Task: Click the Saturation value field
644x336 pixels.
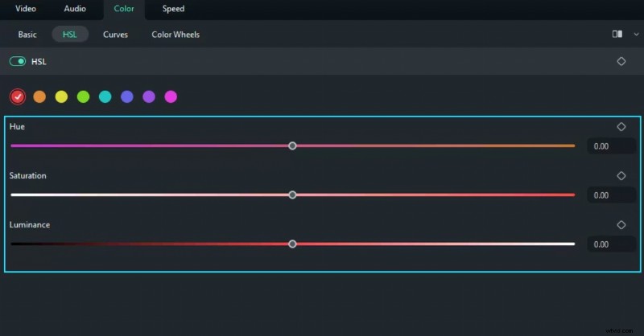Action: pos(612,195)
